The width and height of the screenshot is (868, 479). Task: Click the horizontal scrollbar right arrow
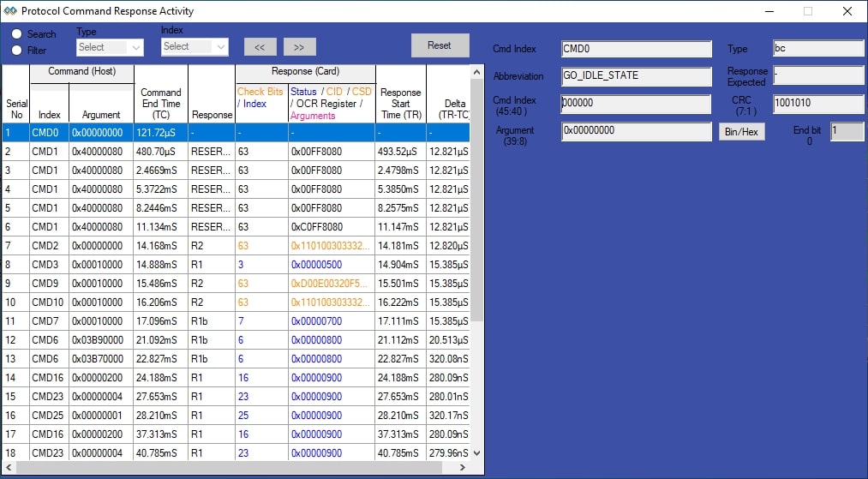point(464,468)
